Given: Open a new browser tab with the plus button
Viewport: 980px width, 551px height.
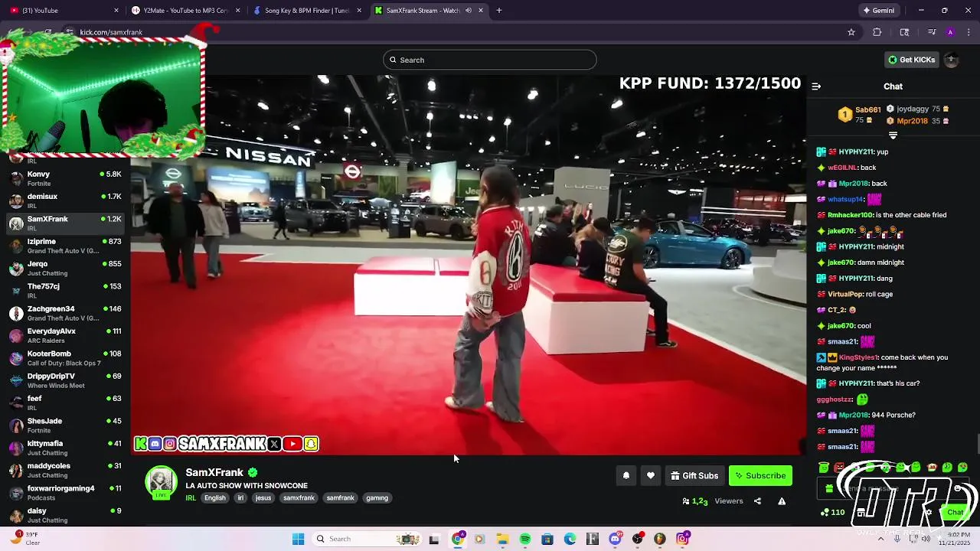Looking at the screenshot, I should pos(499,11).
